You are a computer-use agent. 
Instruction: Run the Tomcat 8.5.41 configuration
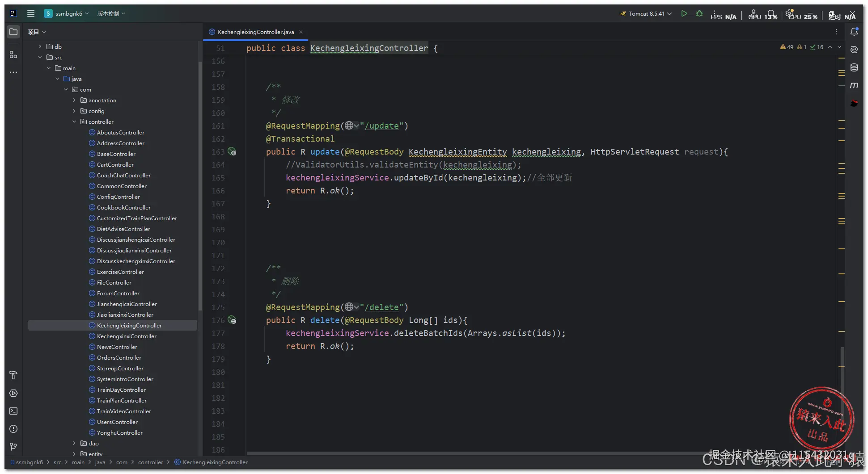pyautogui.click(x=684, y=13)
